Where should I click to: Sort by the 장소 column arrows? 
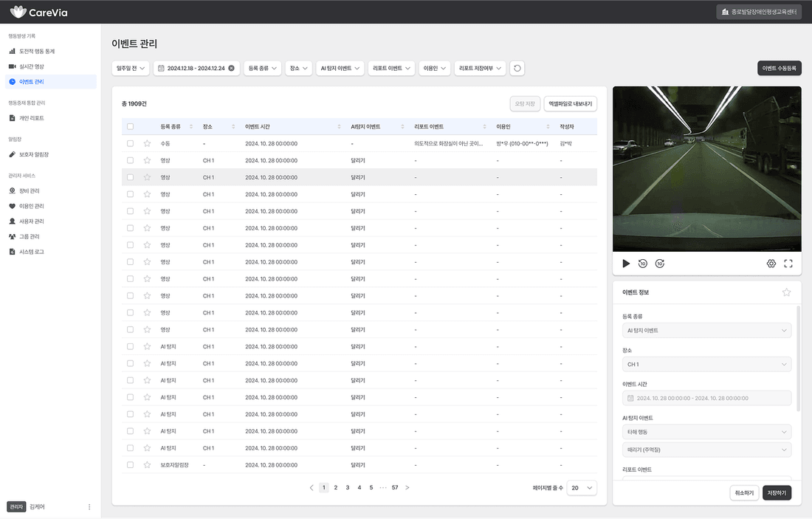[233, 126]
